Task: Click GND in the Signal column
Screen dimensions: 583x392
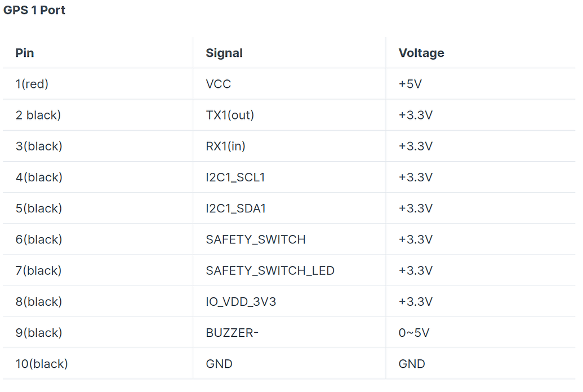Action: pyautogui.click(x=219, y=364)
